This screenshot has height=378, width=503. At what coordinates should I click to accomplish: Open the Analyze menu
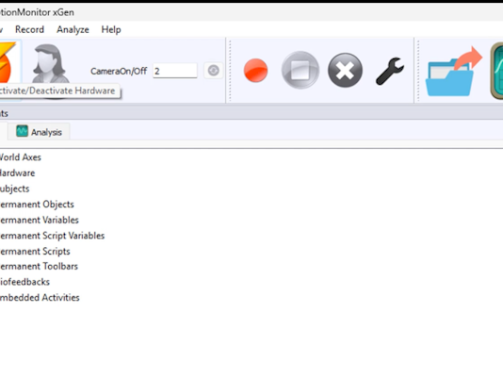pos(73,30)
